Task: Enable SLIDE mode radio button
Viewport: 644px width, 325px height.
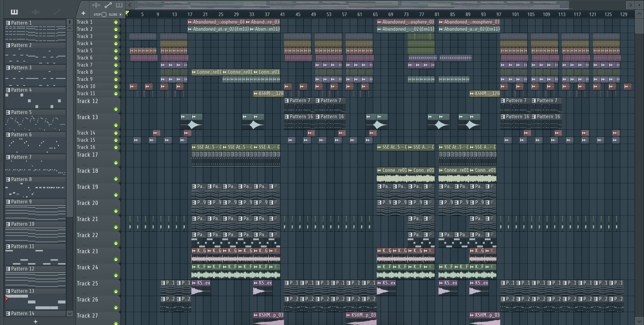Action: click(x=121, y=15)
